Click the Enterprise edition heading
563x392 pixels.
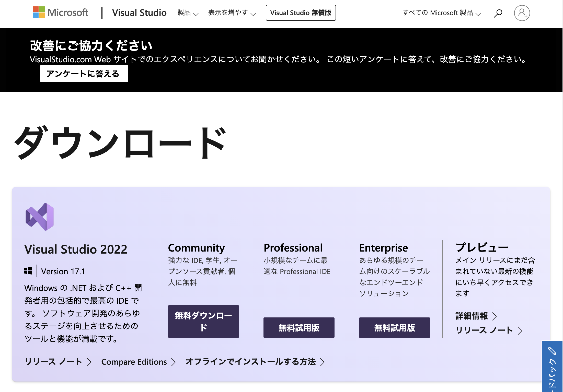[x=384, y=248]
